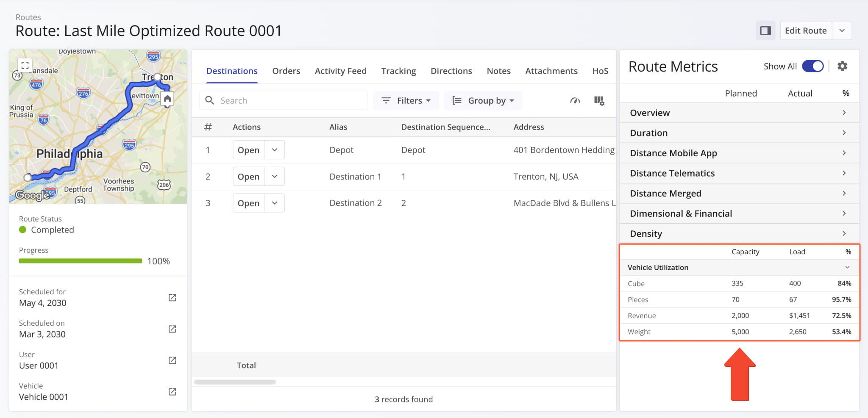Viewport: 868px width, 418px height.
Task: Switch to the Activity Feed tab
Action: tap(340, 71)
